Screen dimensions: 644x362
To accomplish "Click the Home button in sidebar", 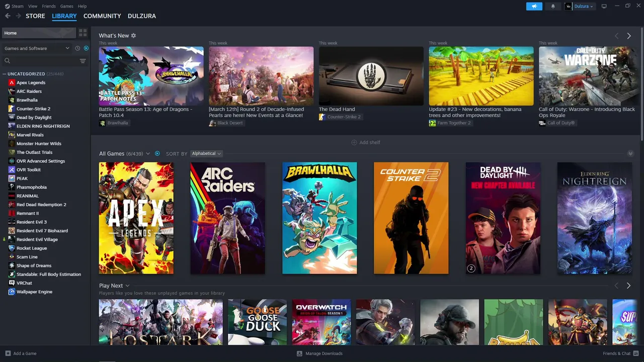I will [x=39, y=33].
